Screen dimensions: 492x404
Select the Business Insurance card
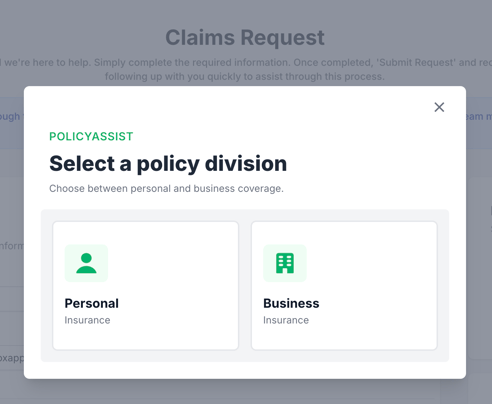point(344,286)
